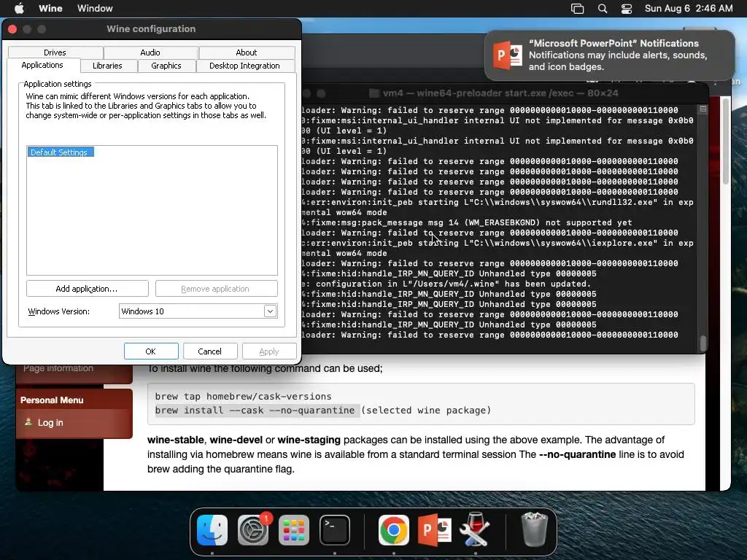Viewport: 747px width, 560px height.
Task: Open Terminal from the Dock
Action: [335, 529]
